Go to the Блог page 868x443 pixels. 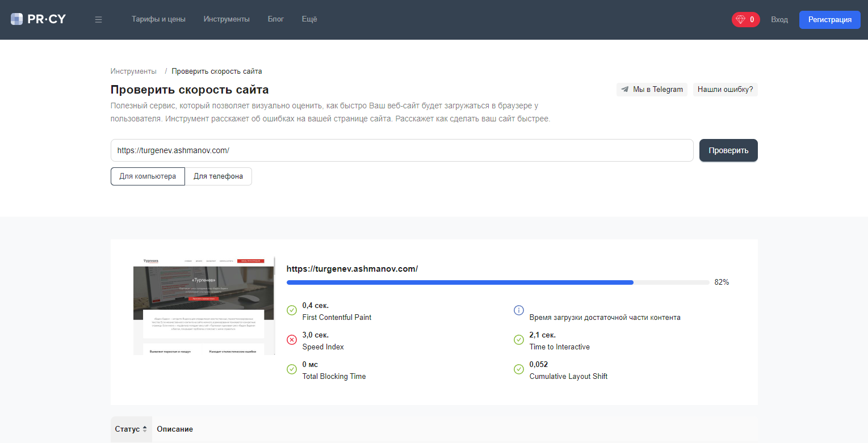point(276,19)
